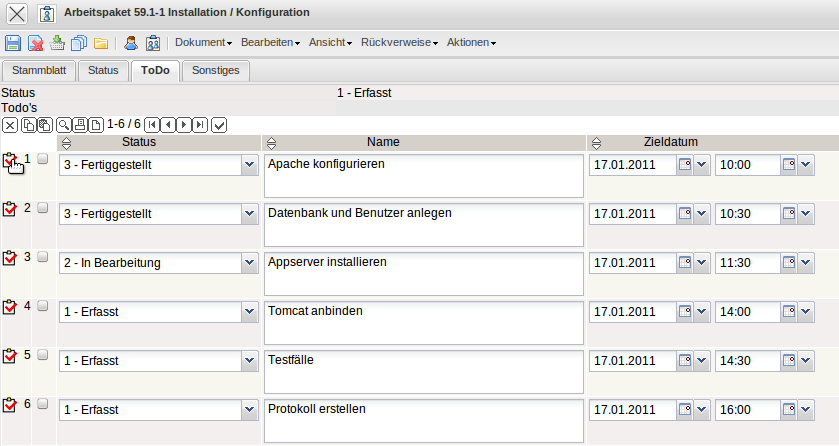This screenshot has width=839, height=446.
Task: Open the time dropdown next to 10:30
Action: 805,213
